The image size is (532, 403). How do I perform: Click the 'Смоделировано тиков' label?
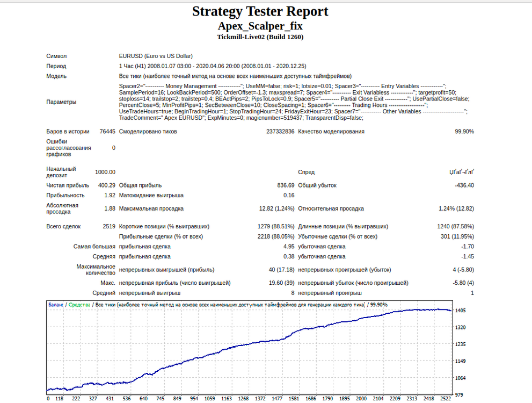click(148, 132)
